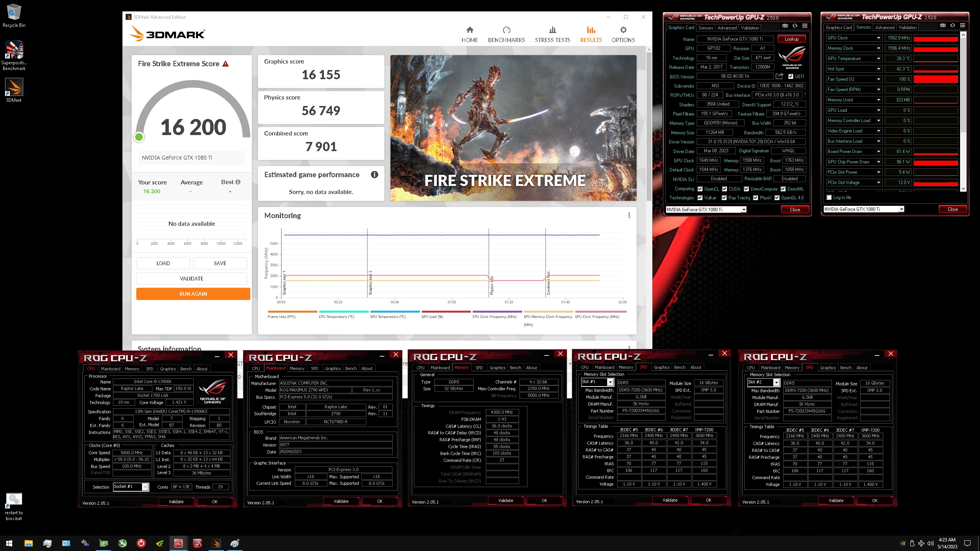Viewport: 980px width, 551px height.
Task: Click the refresh icon in GPU-Z Sensors window
Action: click(x=953, y=26)
